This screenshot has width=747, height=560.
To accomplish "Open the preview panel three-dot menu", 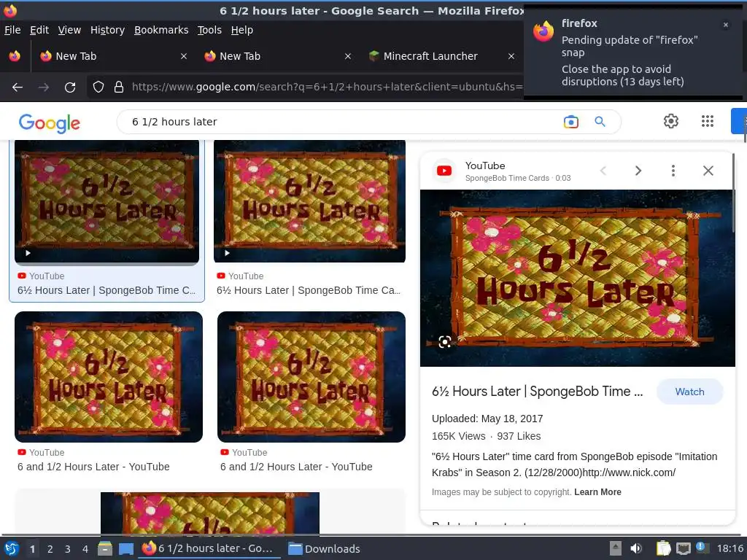I will tap(673, 171).
